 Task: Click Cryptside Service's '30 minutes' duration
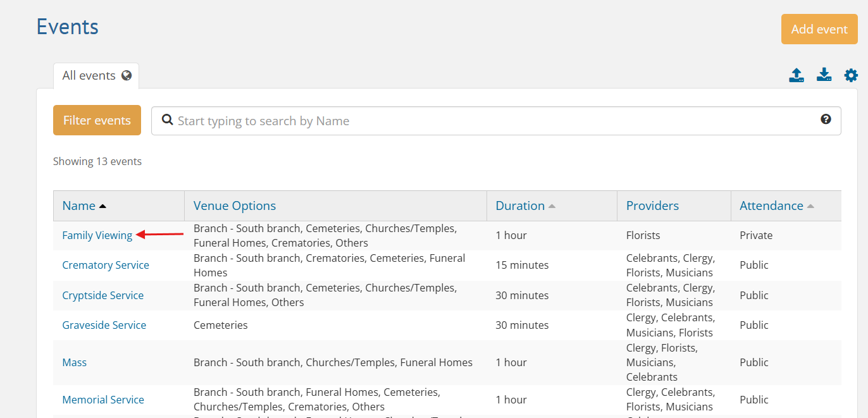[x=522, y=295]
